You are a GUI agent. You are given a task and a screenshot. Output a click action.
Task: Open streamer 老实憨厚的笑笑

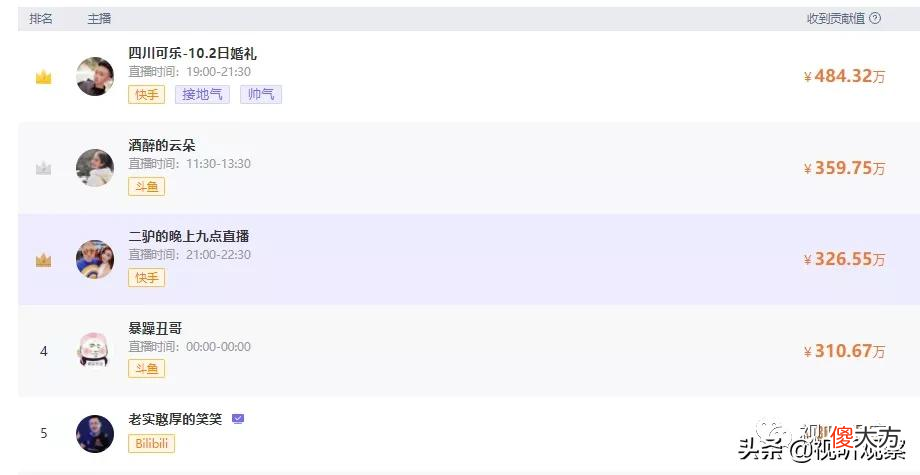point(175,419)
